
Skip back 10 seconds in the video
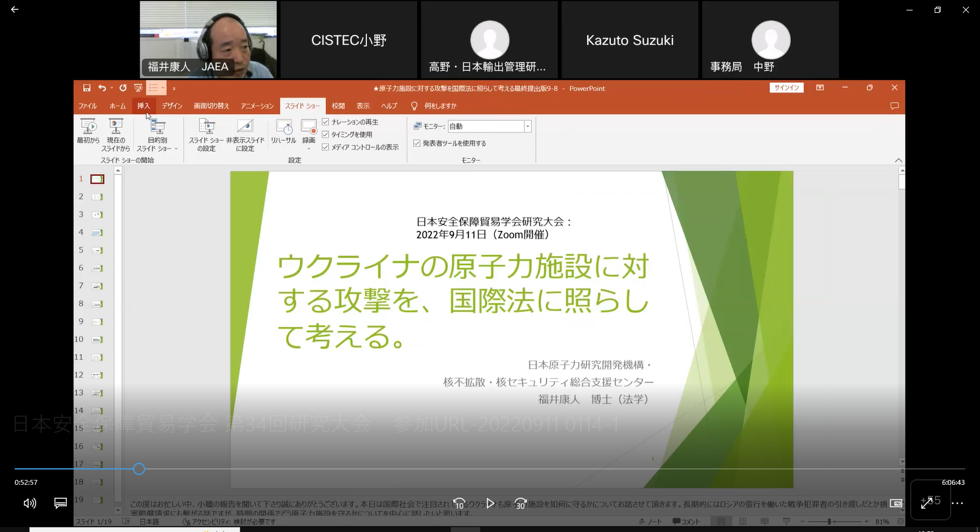(459, 503)
